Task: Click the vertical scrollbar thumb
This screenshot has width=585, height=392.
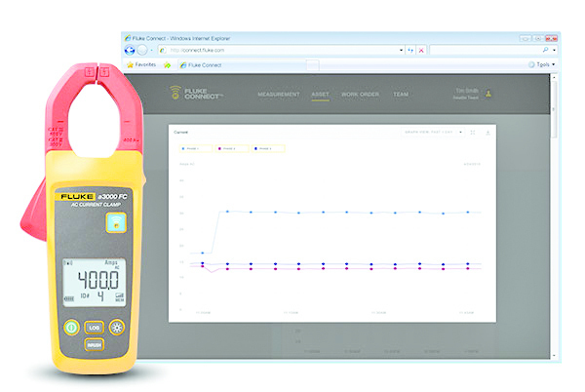Action: click(554, 109)
